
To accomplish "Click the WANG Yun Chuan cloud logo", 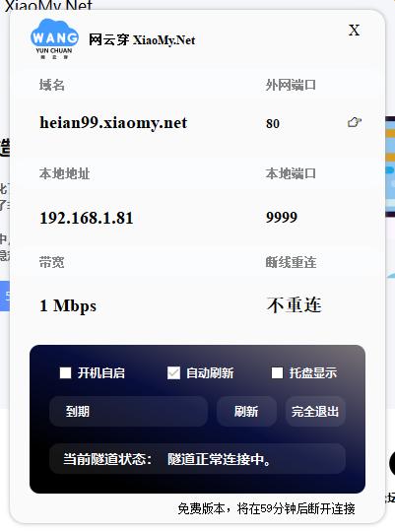I will pos(54,39).
